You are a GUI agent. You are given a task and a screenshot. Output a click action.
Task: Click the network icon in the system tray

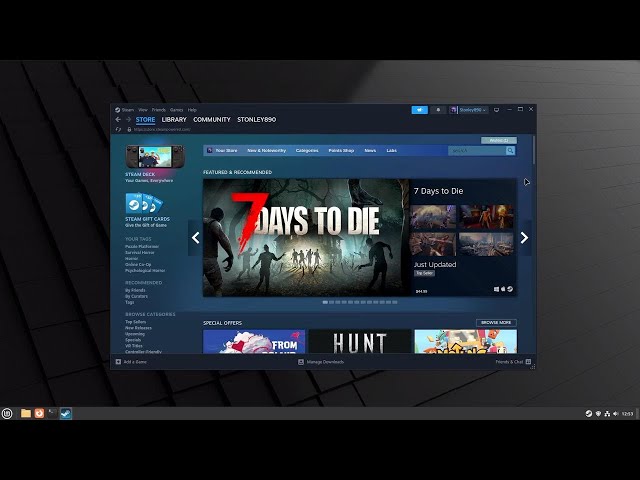(607, 413)
